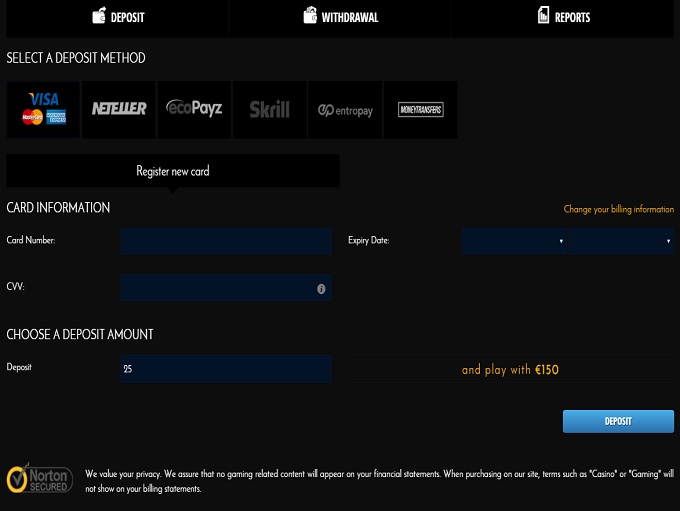Select the entropay payment option
This screenshot has height=511, width=680.
click(345, 109)
